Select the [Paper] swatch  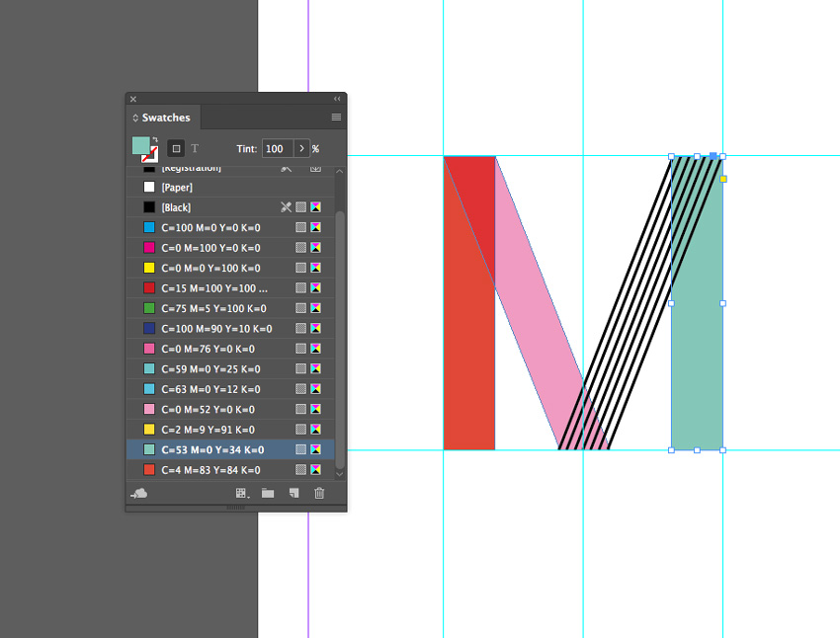tap(230, 188)
